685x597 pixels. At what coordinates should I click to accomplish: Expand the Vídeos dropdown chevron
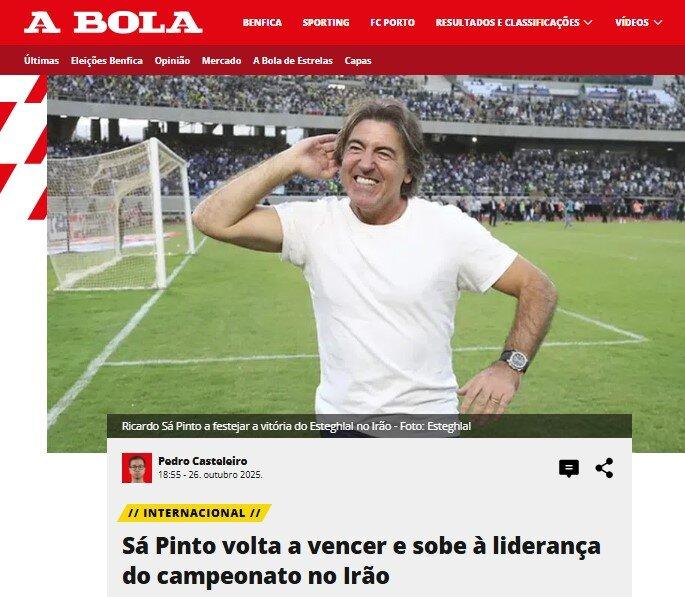pyautogui.click(x=657, y=22)
